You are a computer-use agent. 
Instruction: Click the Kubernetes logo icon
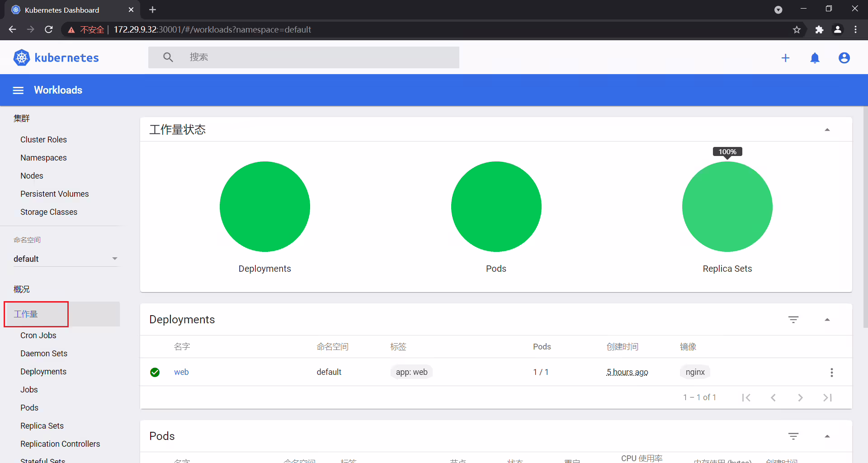[x=21, y=58]
